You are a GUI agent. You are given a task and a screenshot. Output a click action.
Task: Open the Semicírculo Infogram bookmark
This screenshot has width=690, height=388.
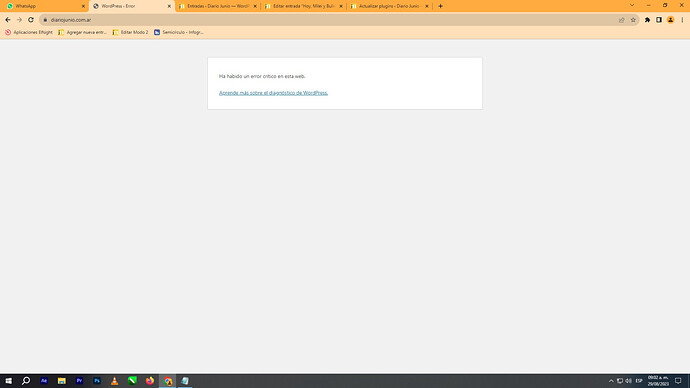coord(179,32)
